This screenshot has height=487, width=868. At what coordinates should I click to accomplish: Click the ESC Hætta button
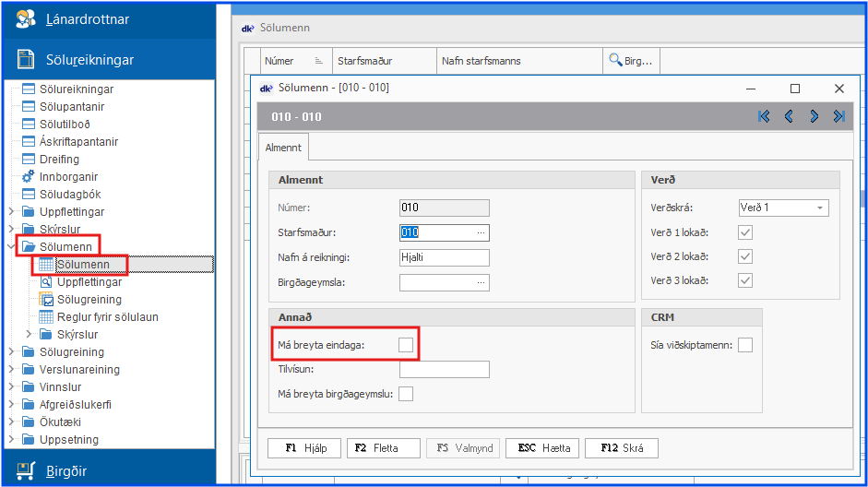pyautogui.click(x=542, y=448)
